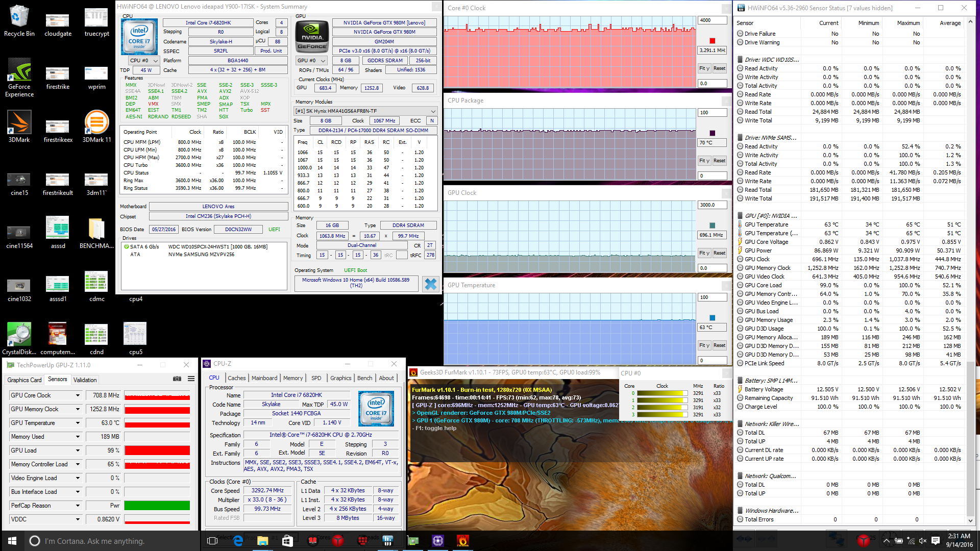Click the Task View taskbar icon
The height and width of the screenshot is (551, 980).
[212, 541]
